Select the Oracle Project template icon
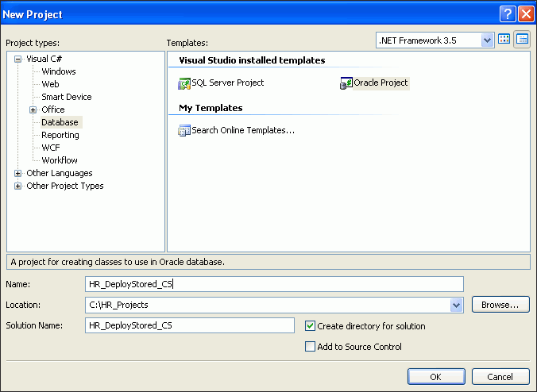Image resolution: width=537 pixels, height=392 pixels. click(x=346, y=83)
